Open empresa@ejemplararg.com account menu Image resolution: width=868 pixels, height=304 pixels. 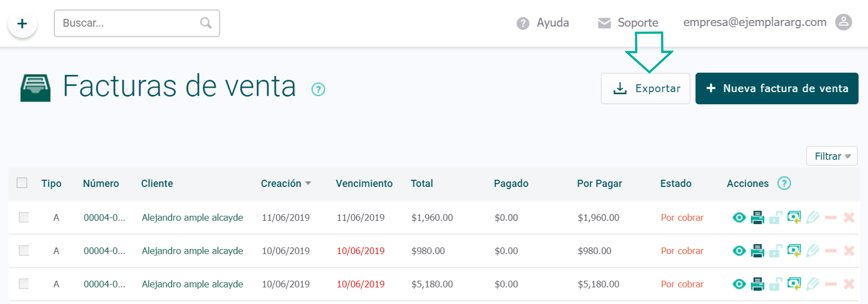pos(755,22)
